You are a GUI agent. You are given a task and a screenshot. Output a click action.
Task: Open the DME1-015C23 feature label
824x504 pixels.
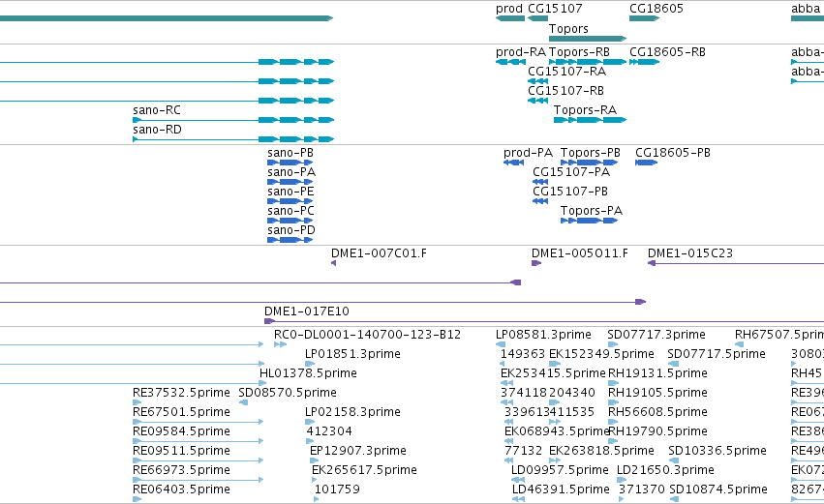tap(690, 253)
